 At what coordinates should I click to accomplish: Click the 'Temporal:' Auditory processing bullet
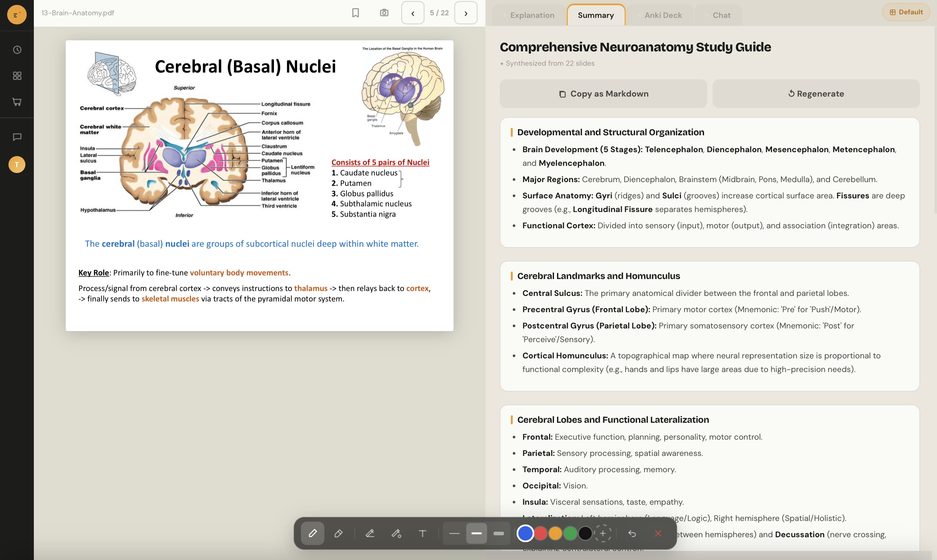tap(599, 470)
